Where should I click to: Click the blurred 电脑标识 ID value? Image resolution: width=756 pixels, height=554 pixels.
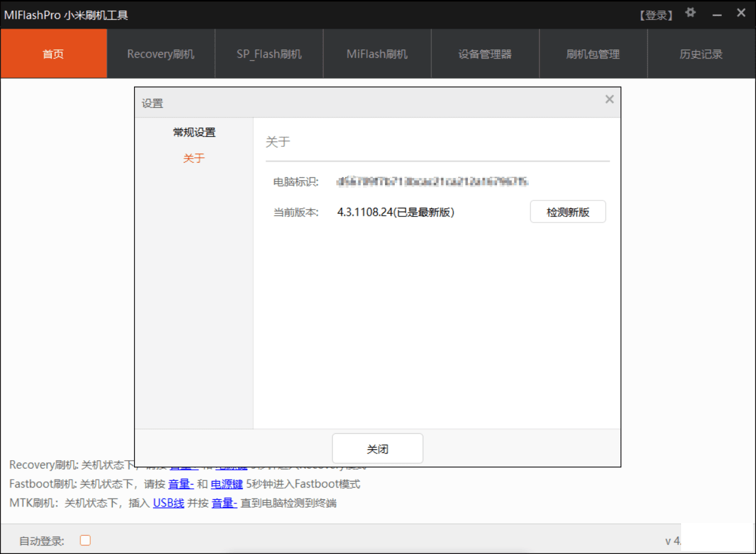click(x=432, y=181)
